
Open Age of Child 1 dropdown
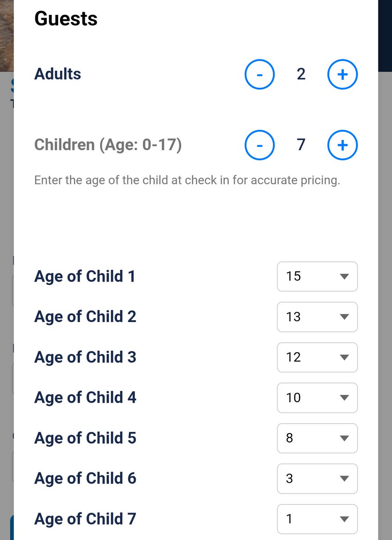click(317, 277)
